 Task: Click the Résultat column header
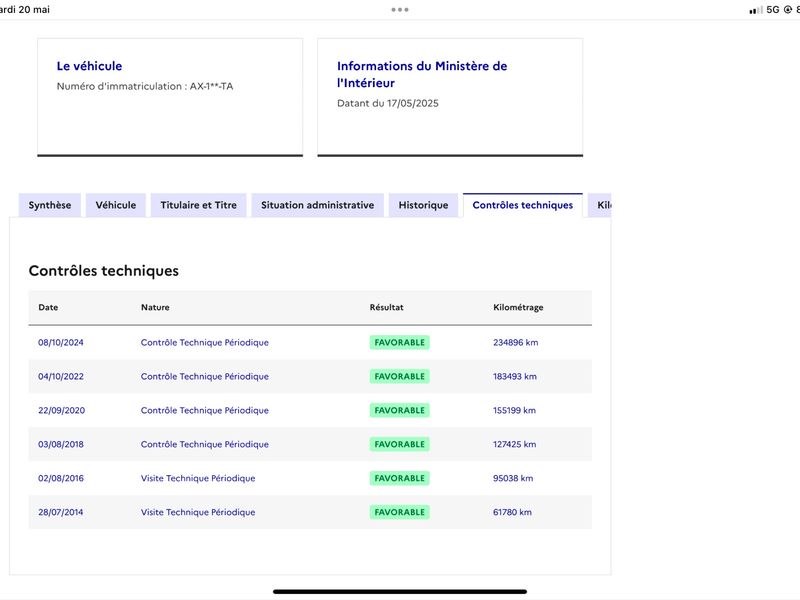(x=386, y=307)
